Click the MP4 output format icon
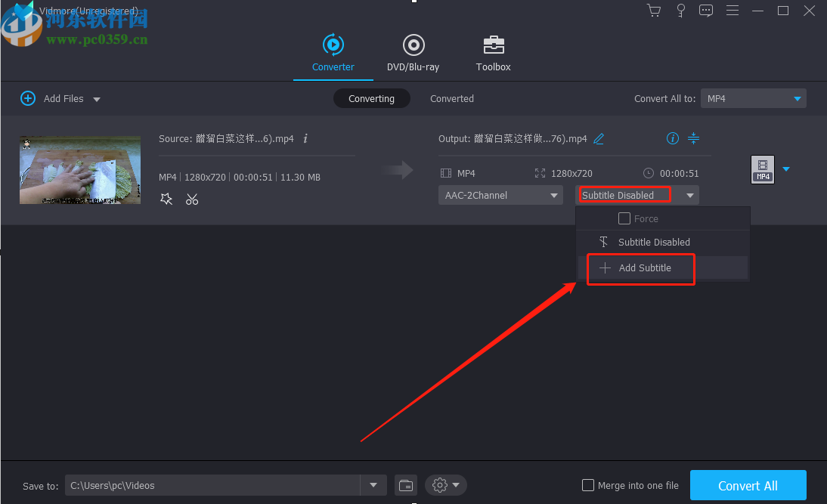This screenshot has width=827, height=504. pyautogui.click(x=763, y=169)
